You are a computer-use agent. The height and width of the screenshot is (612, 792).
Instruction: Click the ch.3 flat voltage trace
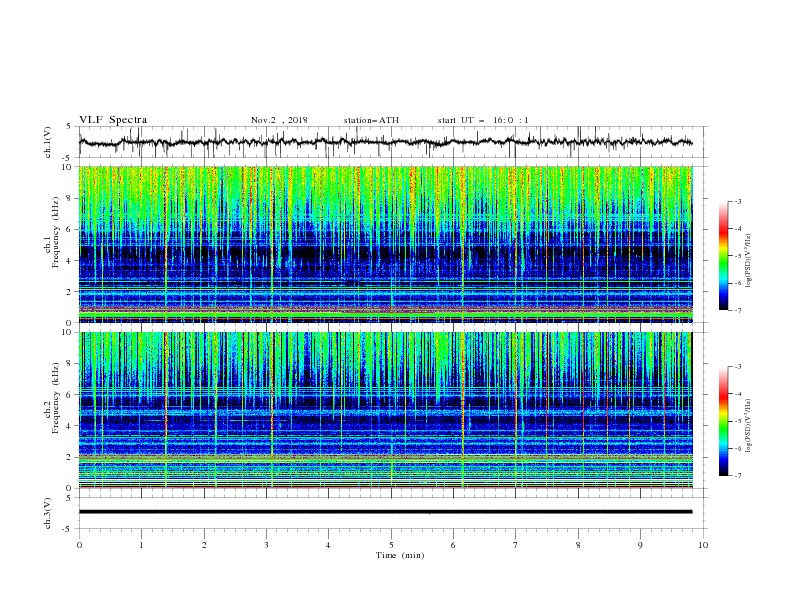[385, 512]
